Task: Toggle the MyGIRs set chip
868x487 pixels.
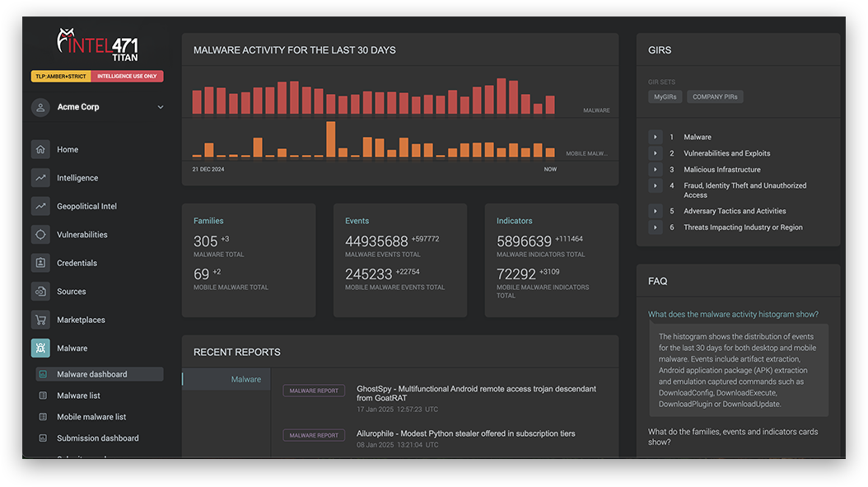Action: tap(665, 97)
